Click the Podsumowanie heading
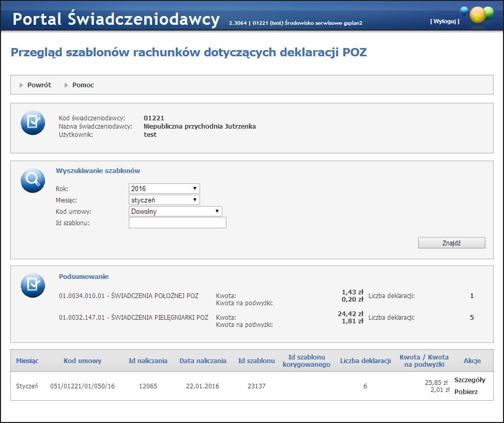The image size is (504, 423). tap(84, 276)
